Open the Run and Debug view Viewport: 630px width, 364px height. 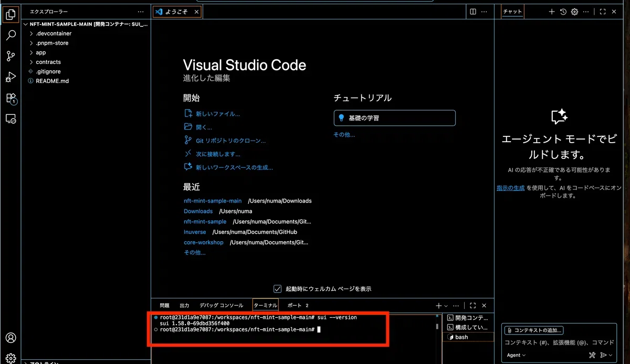point(10,77)
